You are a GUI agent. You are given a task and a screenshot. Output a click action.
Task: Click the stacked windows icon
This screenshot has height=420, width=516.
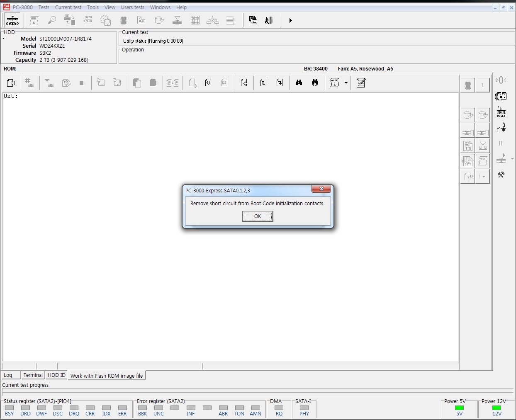253,20
